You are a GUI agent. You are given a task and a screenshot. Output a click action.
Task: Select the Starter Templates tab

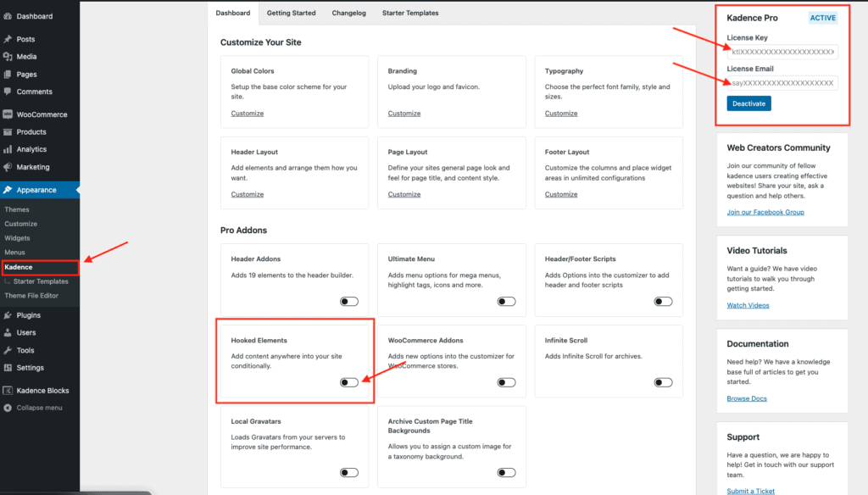tap(410, 13)
